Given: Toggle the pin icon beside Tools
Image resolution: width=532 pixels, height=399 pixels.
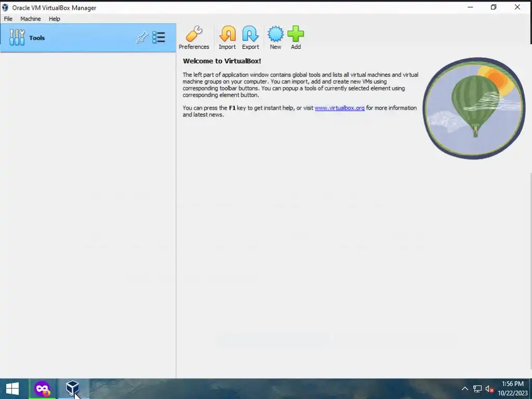Looking at the screenshot, I should [142, 37].
